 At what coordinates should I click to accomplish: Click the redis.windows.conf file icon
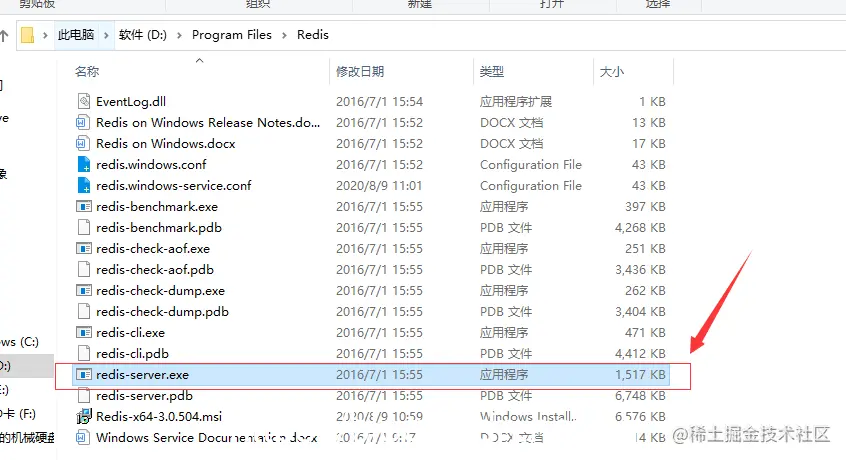[x=84, y=164]
